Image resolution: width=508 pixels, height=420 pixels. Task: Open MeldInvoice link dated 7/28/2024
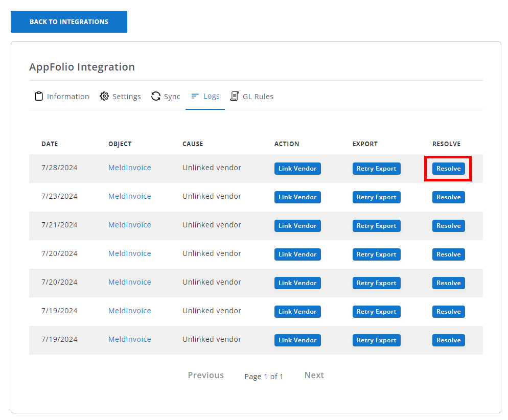coord(129,168)
